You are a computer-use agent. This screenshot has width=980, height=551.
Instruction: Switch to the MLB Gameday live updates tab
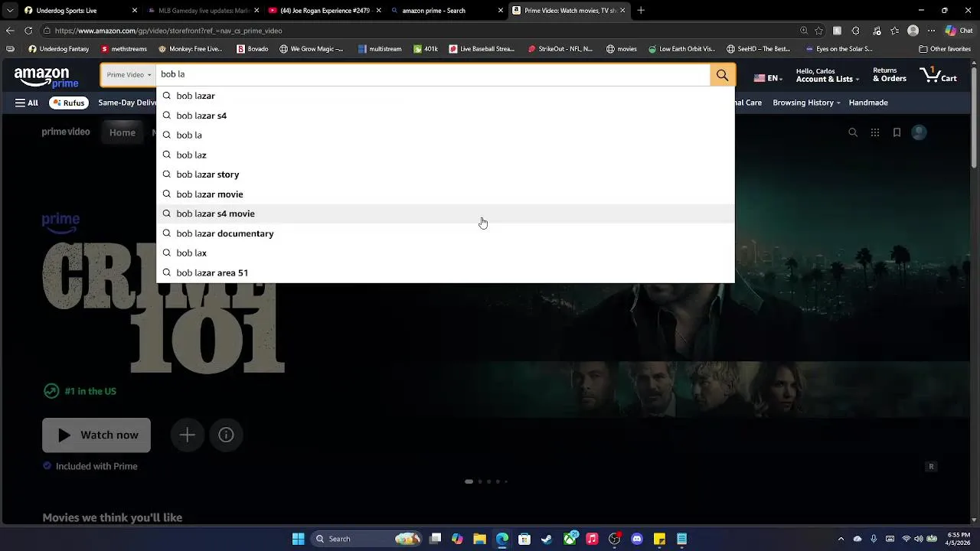click(x=204, y=11)
